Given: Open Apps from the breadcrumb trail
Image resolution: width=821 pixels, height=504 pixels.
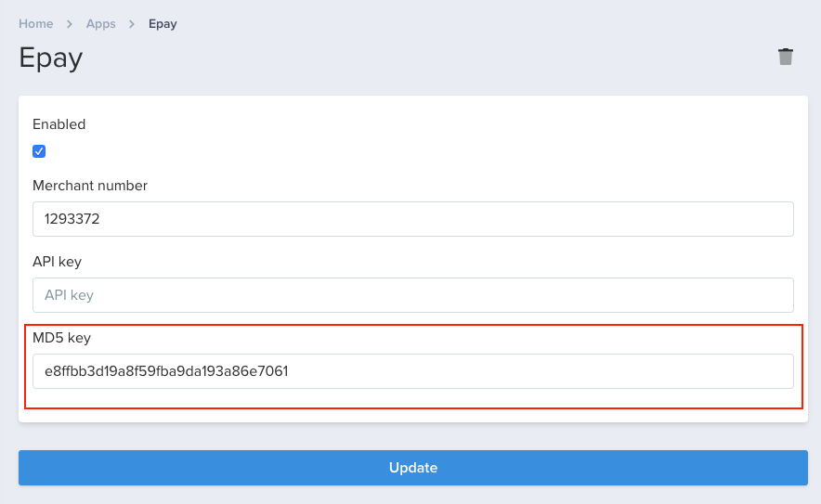Looking at the screenshot, I should pyautogui.click(x=100, y=24).
